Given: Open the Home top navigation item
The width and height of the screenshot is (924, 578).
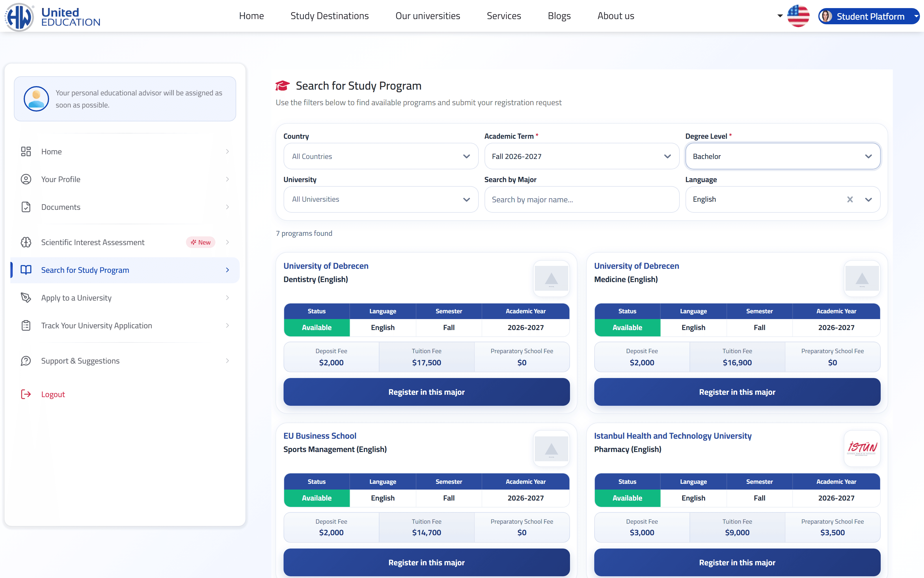Looking at the screenshot, I should [x=251, y=16].
